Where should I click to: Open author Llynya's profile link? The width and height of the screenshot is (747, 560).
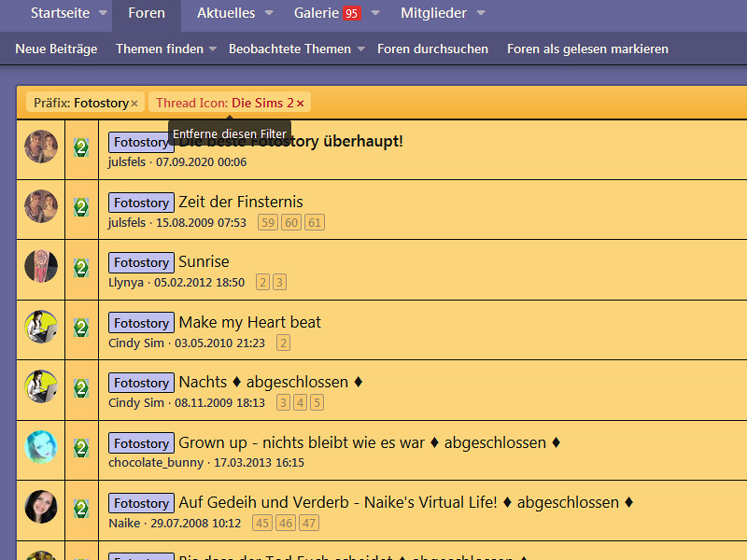(126, 283)
